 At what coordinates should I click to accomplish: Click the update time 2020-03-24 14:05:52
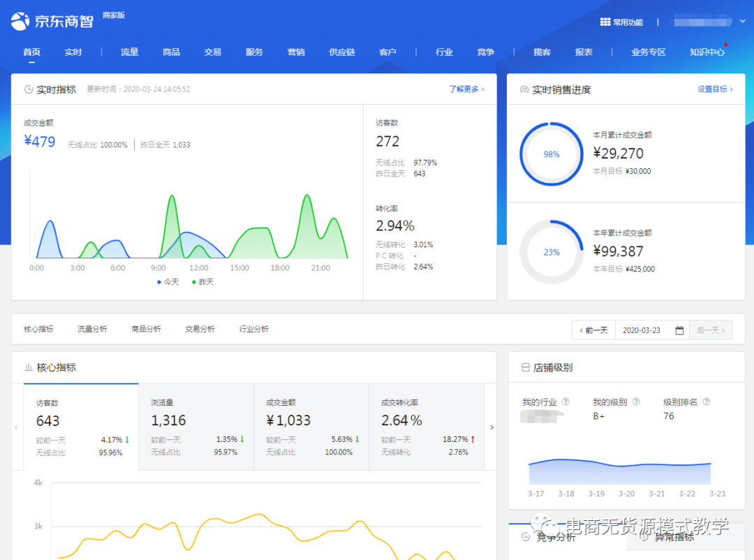(x=157, y=89)
